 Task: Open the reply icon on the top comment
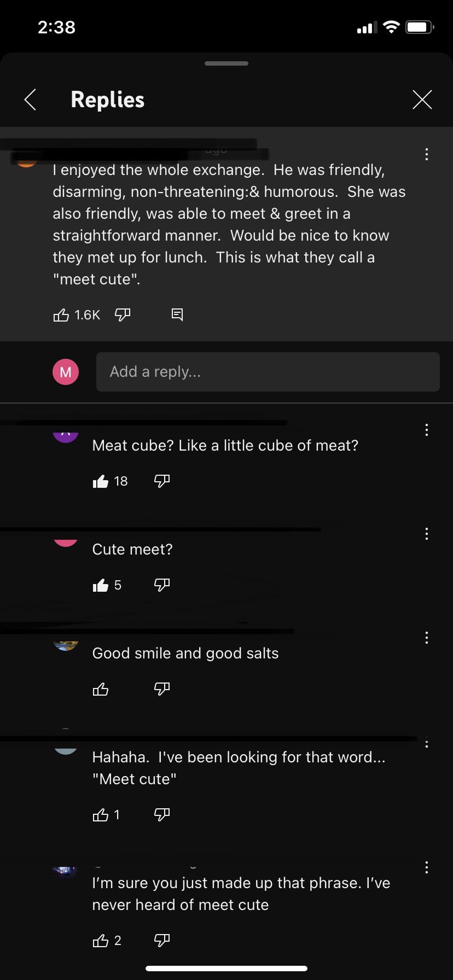(x=177, y=314)
